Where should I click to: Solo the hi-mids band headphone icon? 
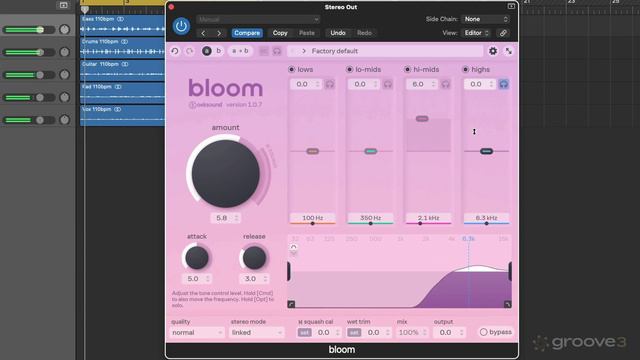click(445, 84)
